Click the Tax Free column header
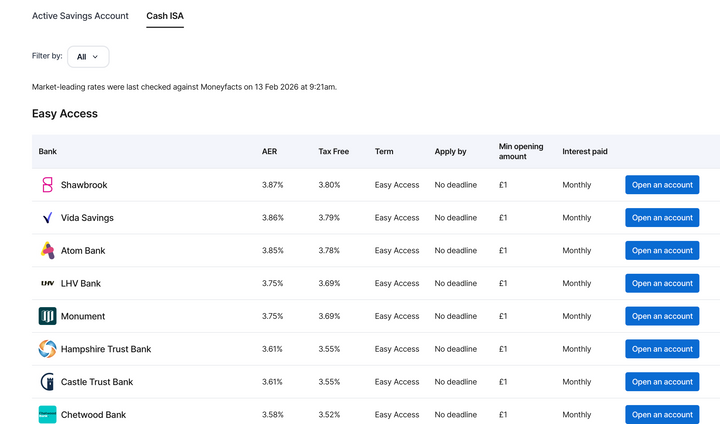 [333, 152]
